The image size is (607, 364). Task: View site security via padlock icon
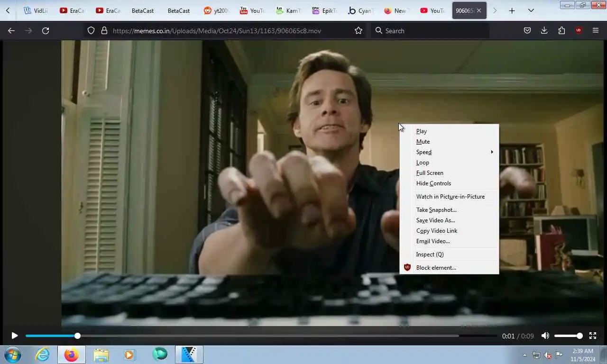pyautogui.click(x=104, y=30)
